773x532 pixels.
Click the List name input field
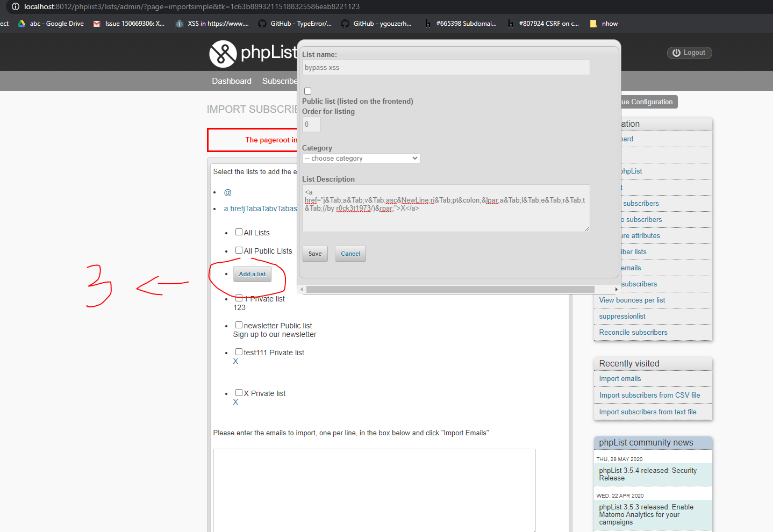(x=446, y=68)
